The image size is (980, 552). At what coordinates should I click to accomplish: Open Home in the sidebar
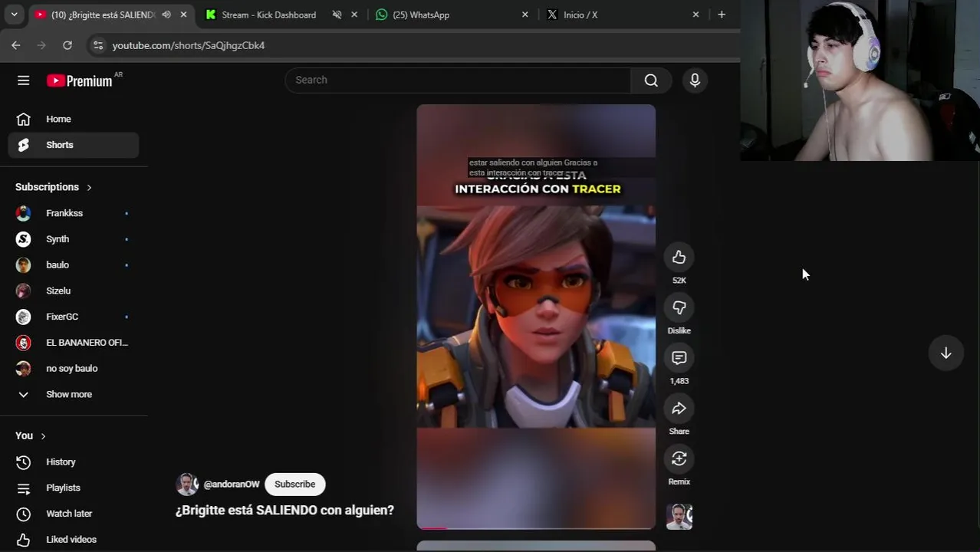click(x=74, y=119)
